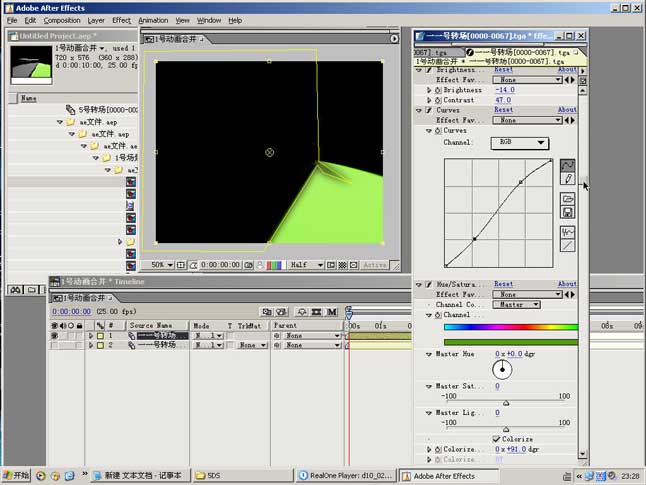
Task: Open resolution Half dropdown
Action: click(306, 265)
